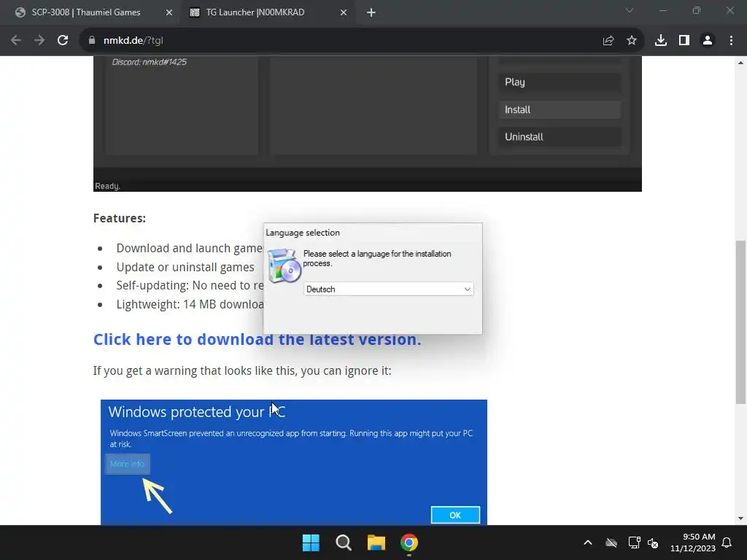747x560 pixels.
Task: Open the clock showing 9:50 AM
Action: click(693, 542)
